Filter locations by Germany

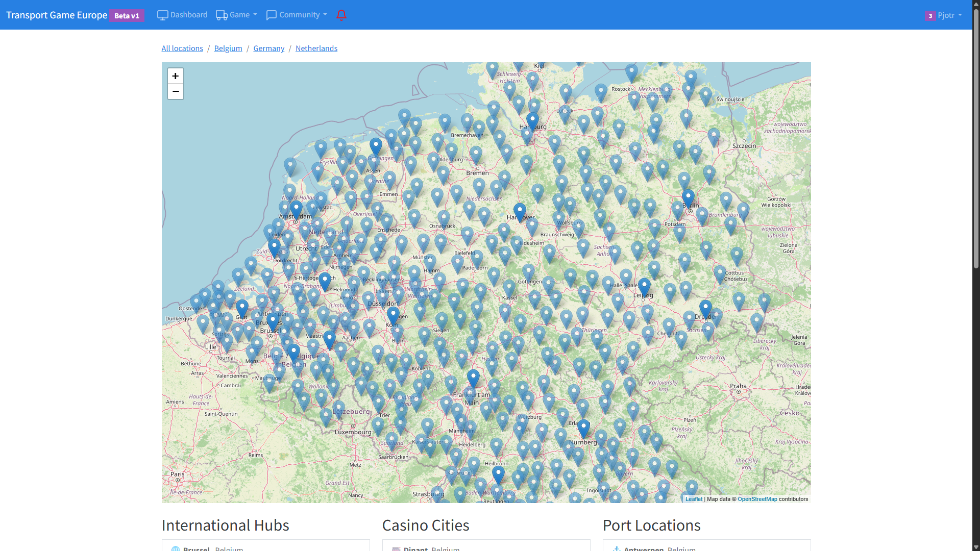[x=269, y=48]
